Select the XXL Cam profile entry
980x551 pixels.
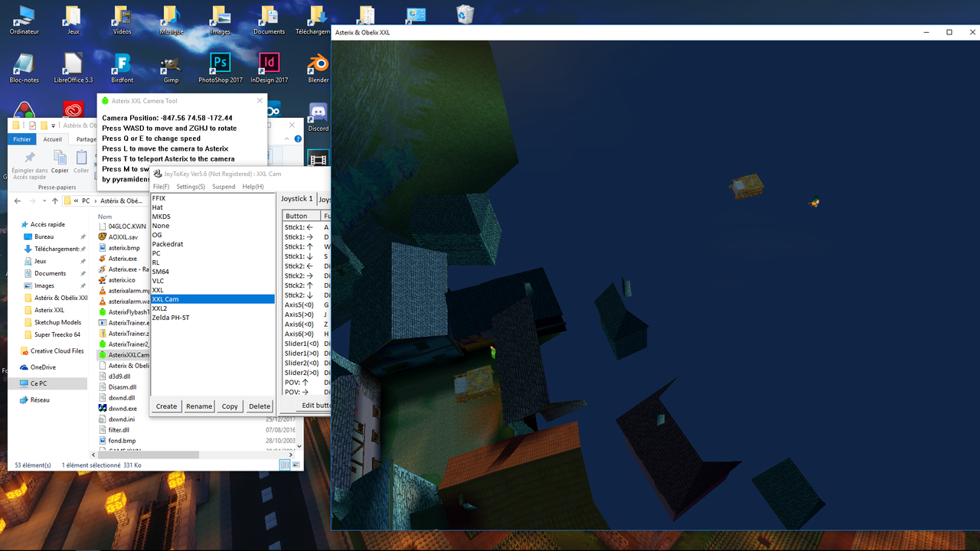212,299
